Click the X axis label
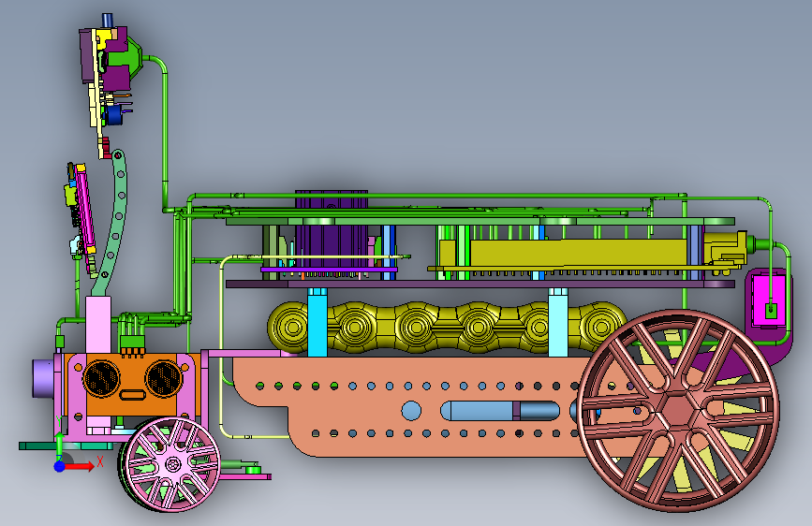This screenshot has width=812, height=526. [x=100, y=461]
